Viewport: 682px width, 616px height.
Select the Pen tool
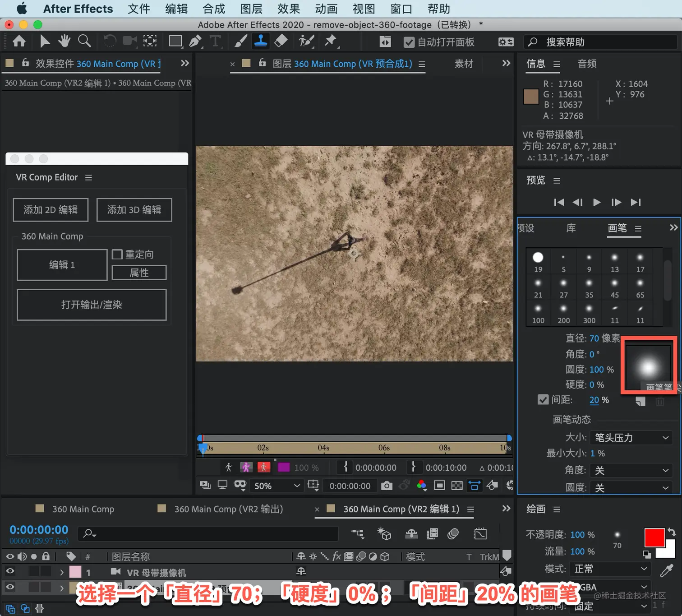tap(195, 42)
